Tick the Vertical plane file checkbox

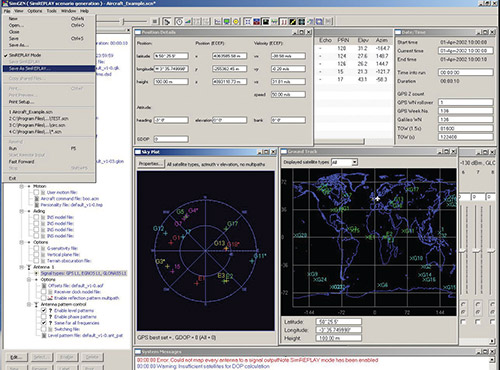point(36,255)
